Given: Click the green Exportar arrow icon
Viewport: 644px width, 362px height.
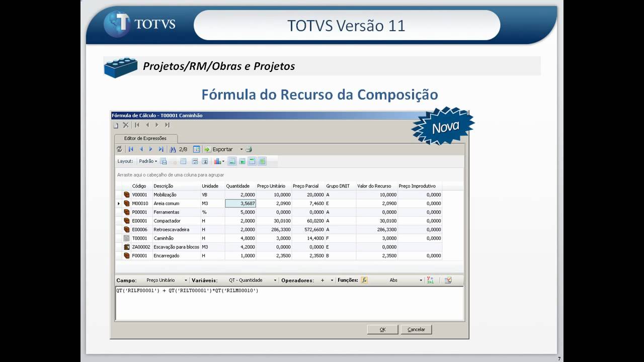Looking at the screenshot, I should 207,149.
